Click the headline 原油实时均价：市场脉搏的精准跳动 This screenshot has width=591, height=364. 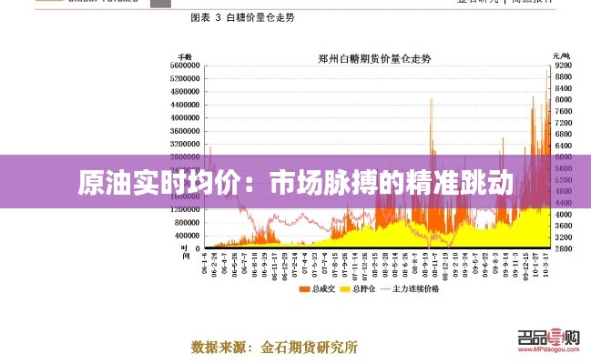[x=296, y=183]
